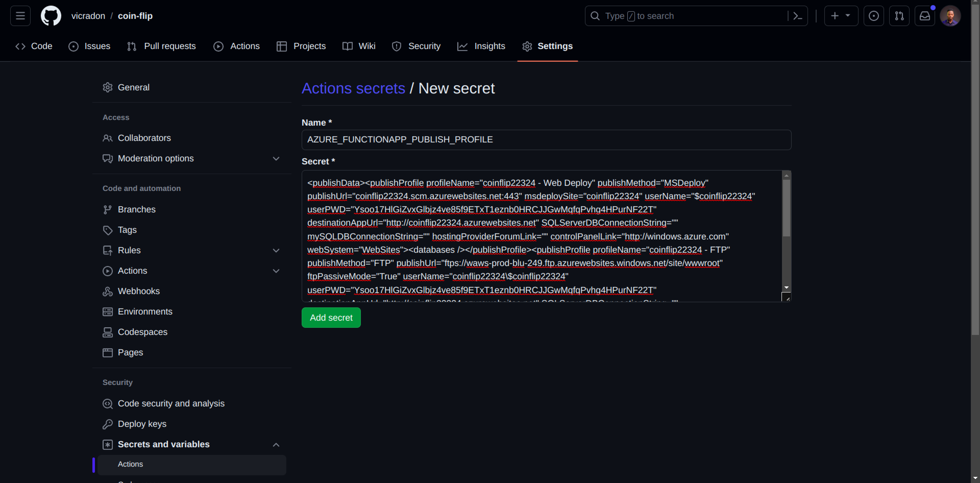Click the Secret textarea scrollbar down arrow

(x=786, y=287)
